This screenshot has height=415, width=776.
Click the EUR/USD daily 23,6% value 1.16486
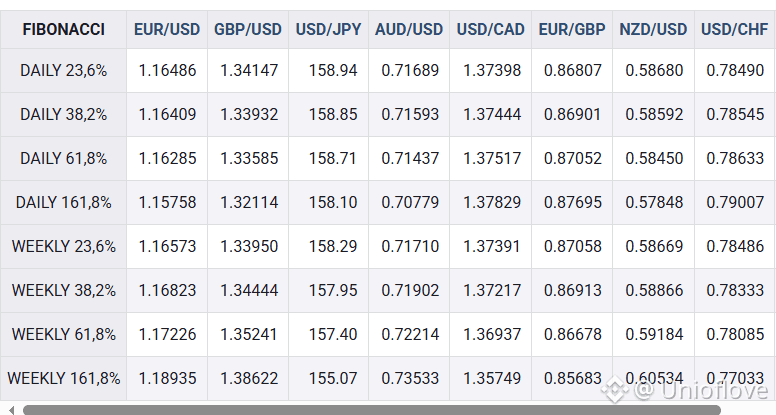[167, 70]
